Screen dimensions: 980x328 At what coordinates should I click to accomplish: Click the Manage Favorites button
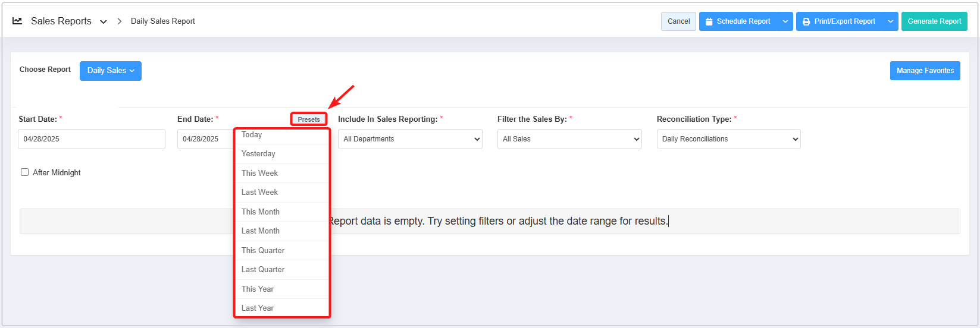click(x=925, y=71)
